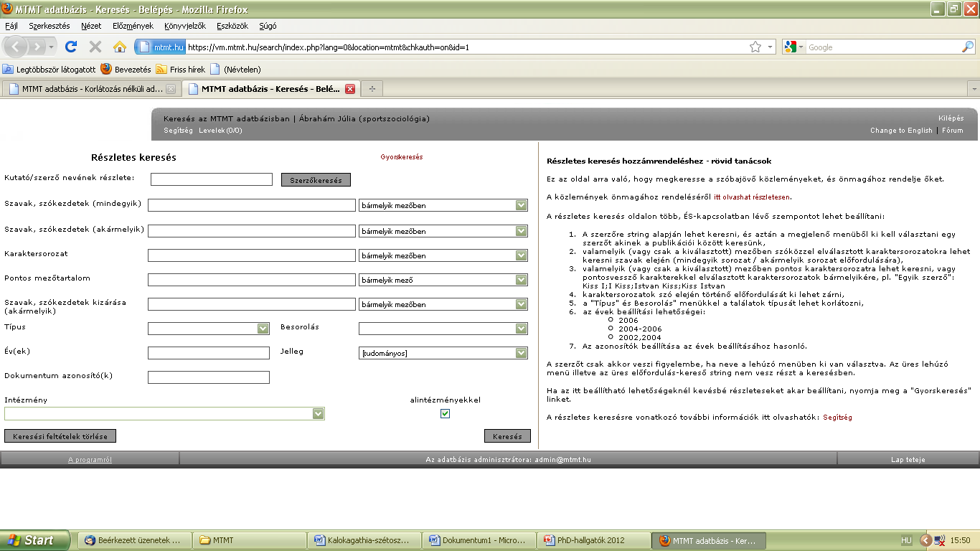Reload the page with the refresh icon
This screenshot has height=551, width=980.
pyautogui.click(x=71, y=47)
